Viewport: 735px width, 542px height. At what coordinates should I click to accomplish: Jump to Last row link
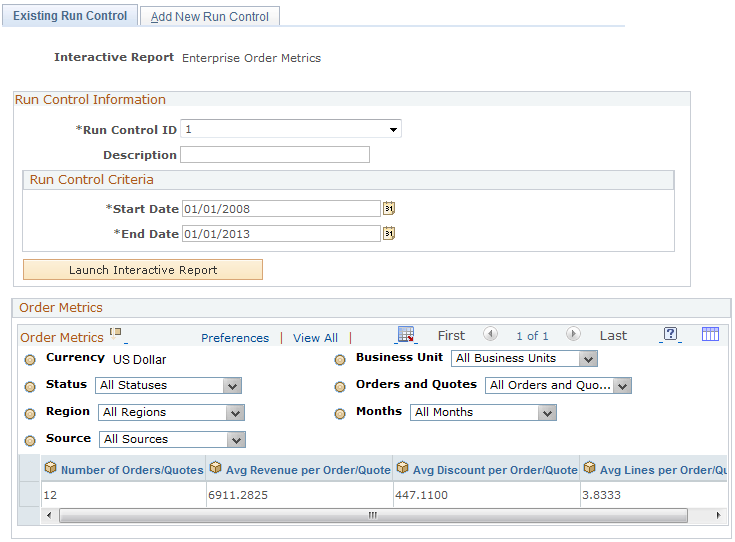(x=613, y=336)
